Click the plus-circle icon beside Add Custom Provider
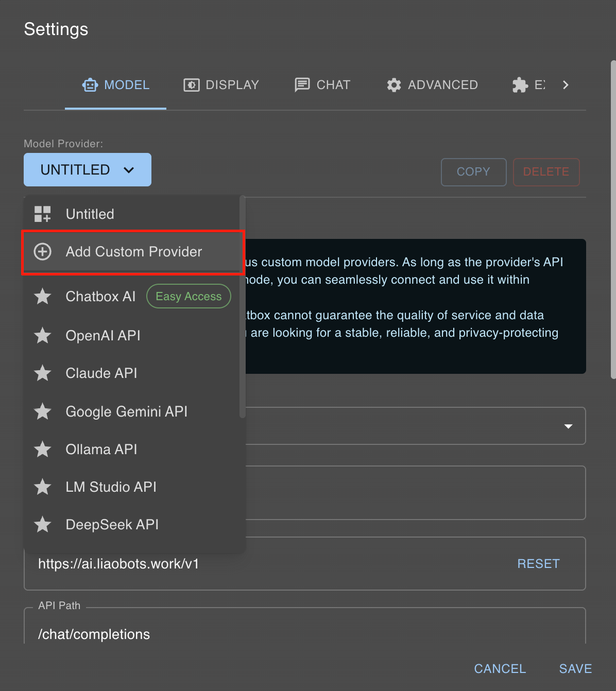616x691 pixels. tap(42, 252)
